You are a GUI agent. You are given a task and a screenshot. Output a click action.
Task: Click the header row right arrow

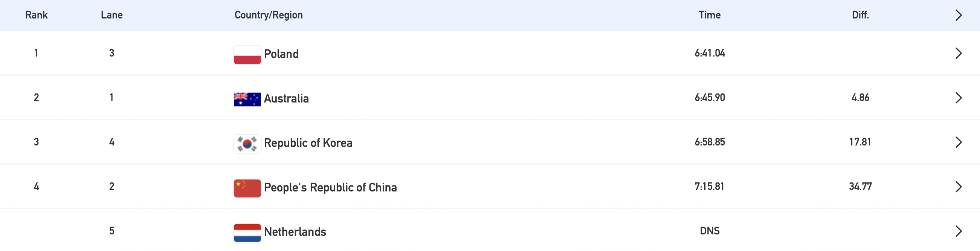pos(958,15)
